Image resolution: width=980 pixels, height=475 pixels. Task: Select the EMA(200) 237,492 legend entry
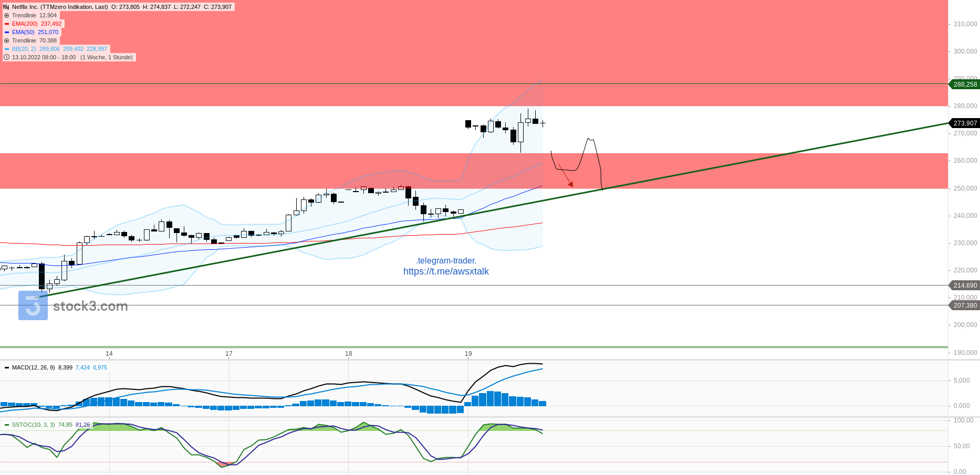coord(37,24)
